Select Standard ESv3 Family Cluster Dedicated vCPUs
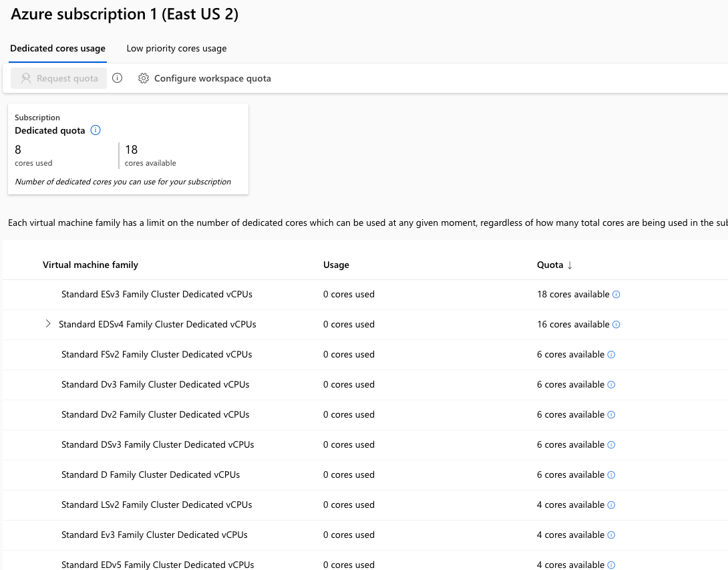The image size is (728, 570). pyautogui.click(x=157, y=294)
